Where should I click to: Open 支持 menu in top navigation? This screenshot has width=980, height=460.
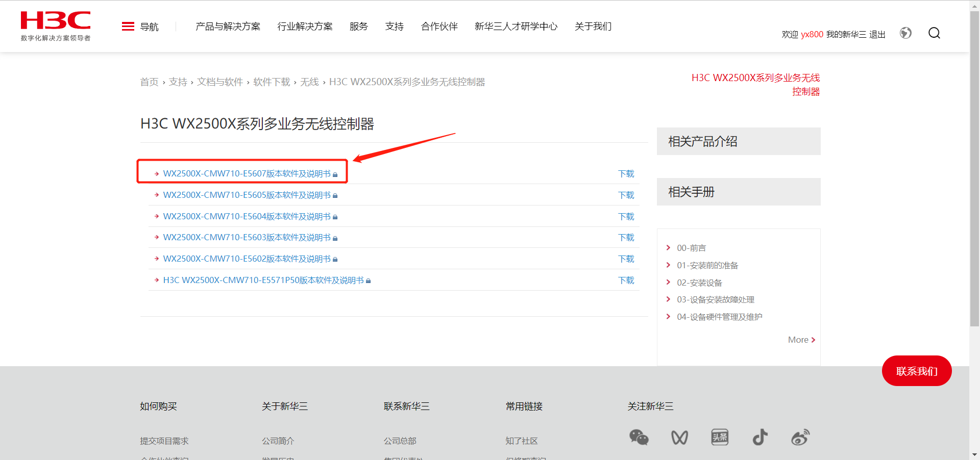point(395,27)
